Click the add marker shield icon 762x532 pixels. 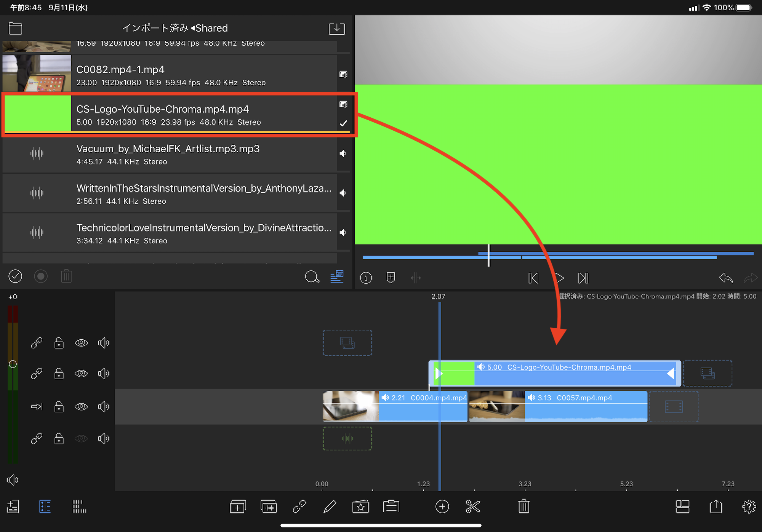(391, 278)
